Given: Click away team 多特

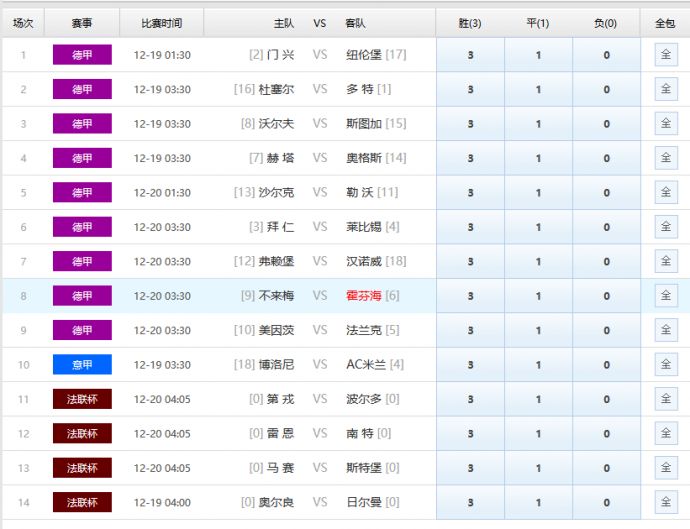Looking at the screenshot, I should point(360,89).
